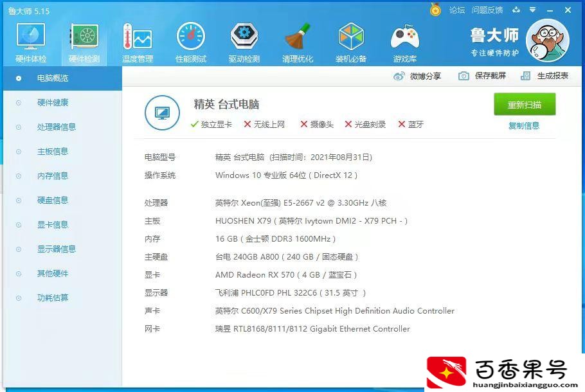585x392 pixels.
Task: Open 硬件体检 hardware checkup icon
Action: [x=31, y=37]
